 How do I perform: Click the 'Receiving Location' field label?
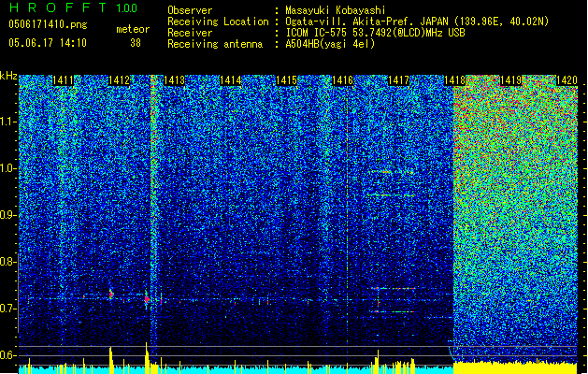point(218,22)
